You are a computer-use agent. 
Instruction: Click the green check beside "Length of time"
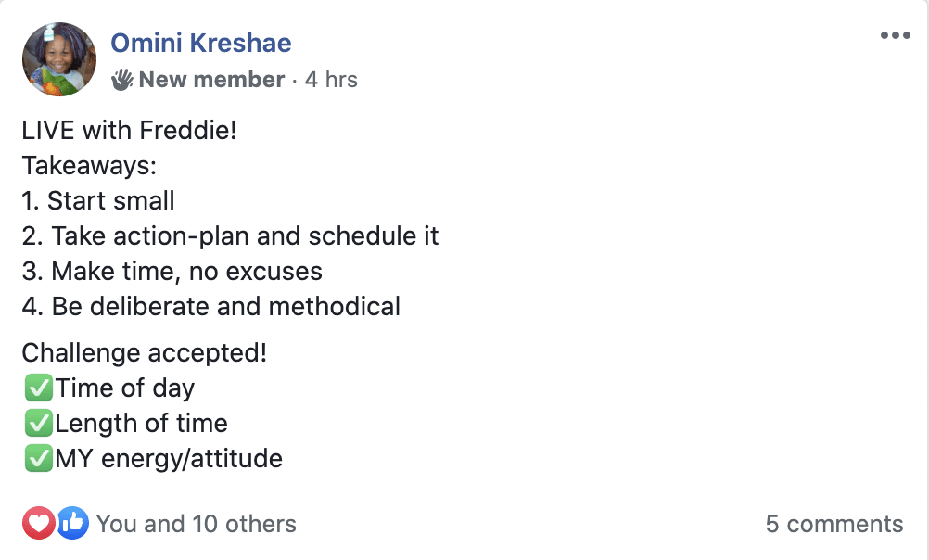(x=39, y=423)
